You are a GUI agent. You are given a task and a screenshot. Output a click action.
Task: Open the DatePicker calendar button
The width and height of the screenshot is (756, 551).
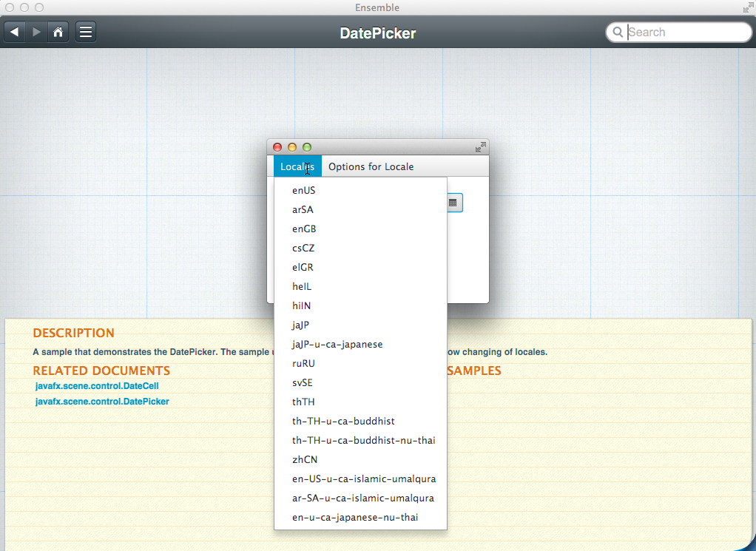(453, 203)
